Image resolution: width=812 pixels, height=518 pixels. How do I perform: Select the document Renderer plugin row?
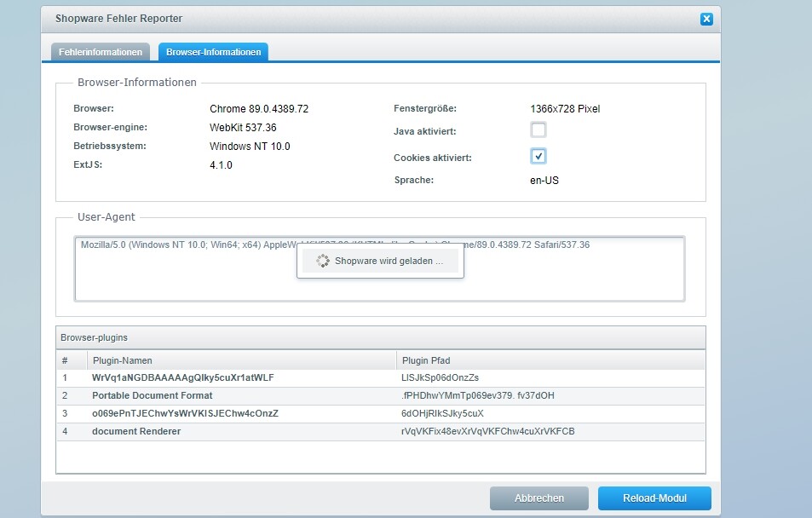point(381,431)
